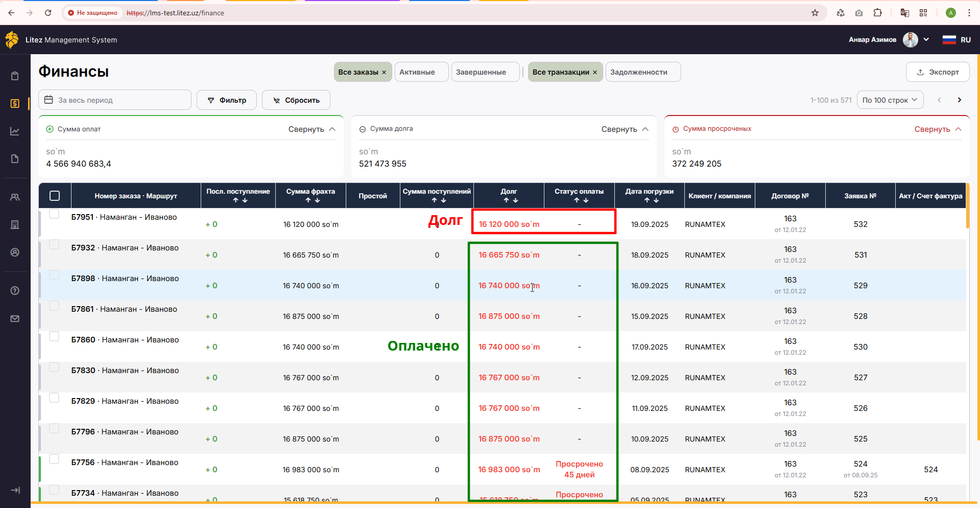
Task: Expand the sidebar with arrow icon
Action: tap(15, 490)
